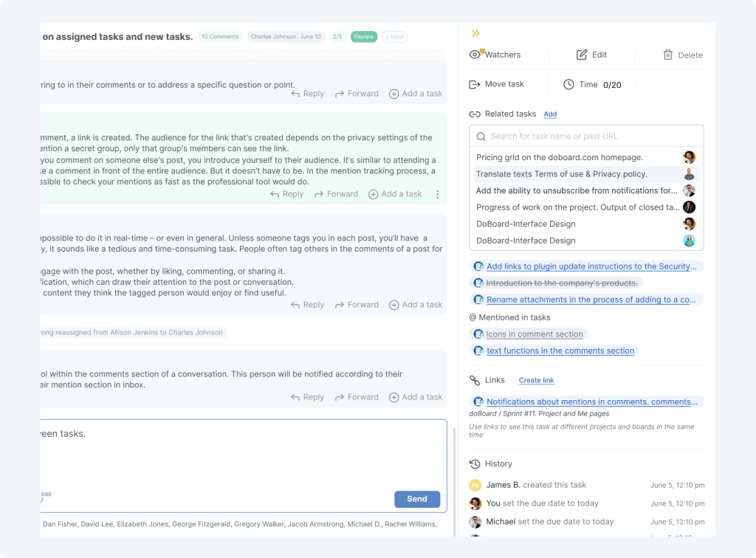Delete task using trash icon

pyautogui.click(x=667, y=55)
